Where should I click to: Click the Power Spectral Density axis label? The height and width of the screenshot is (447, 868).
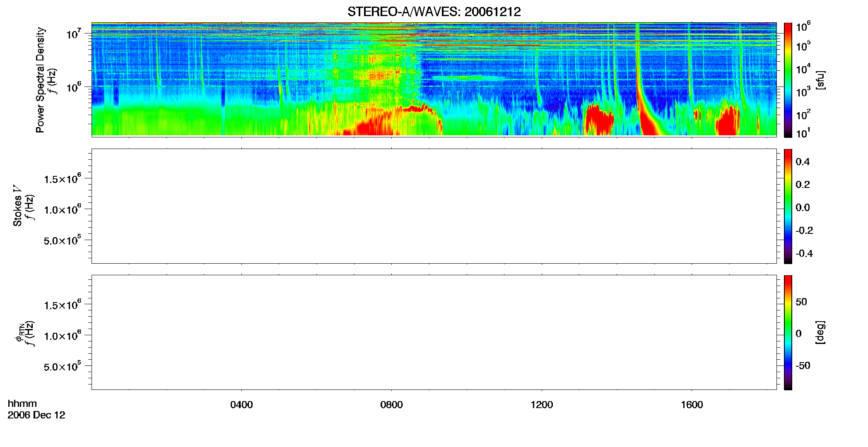(40, 80)
